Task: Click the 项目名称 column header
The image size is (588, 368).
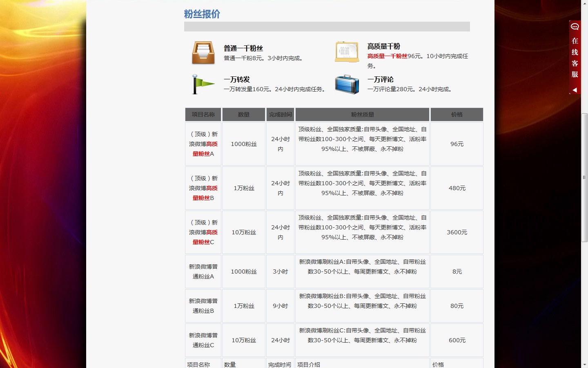Action: [x=203, y=114]
